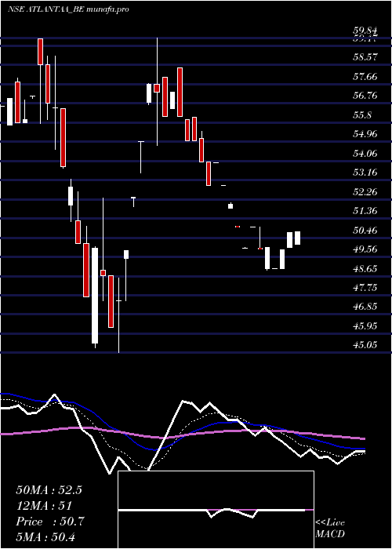
Task: Click the Price : 50.7 readout
Action: 50,522
